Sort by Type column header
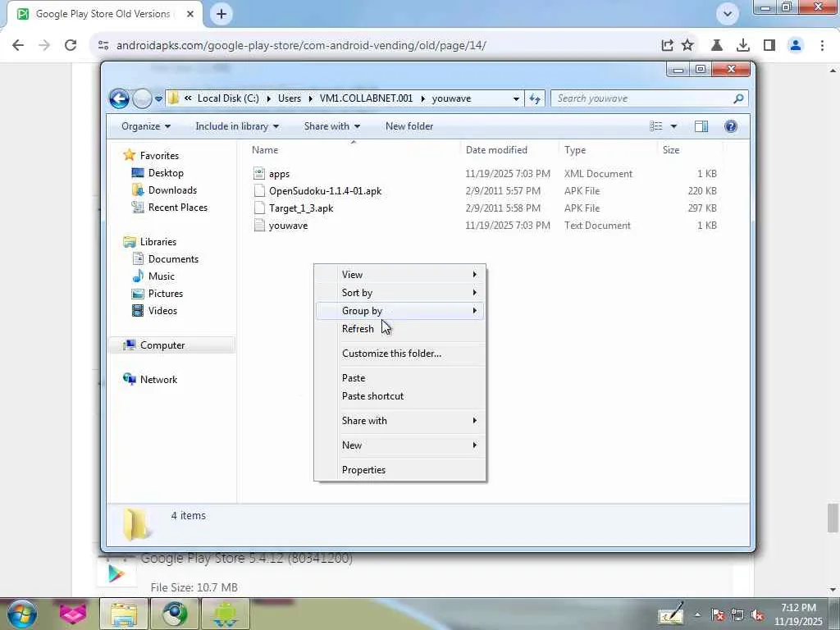The width and height of the screenshot is (840, 630). (608, 150)
